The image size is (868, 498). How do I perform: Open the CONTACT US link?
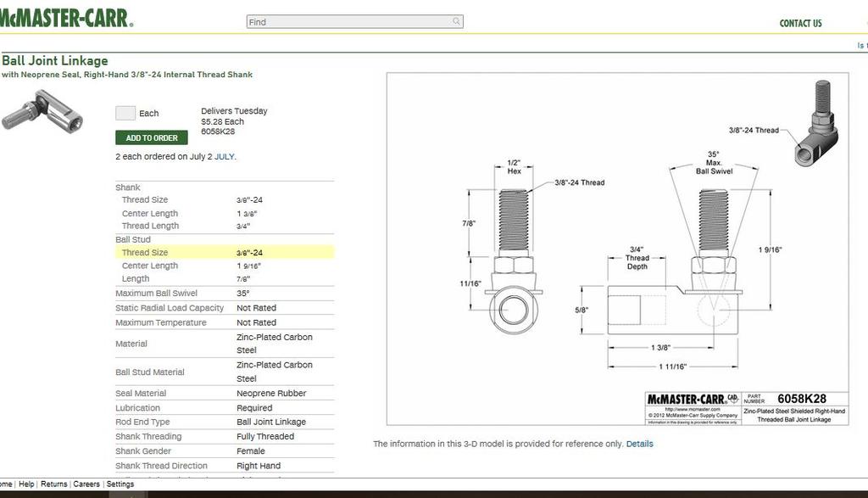pos(800,23)
